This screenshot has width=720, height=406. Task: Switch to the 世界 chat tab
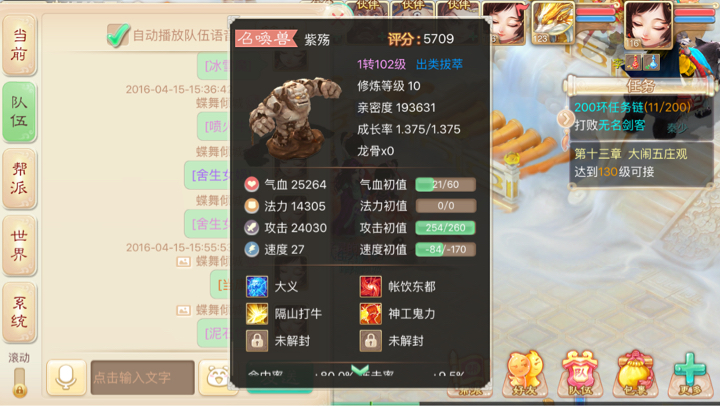pyautogui.click(x=19, y=245)
